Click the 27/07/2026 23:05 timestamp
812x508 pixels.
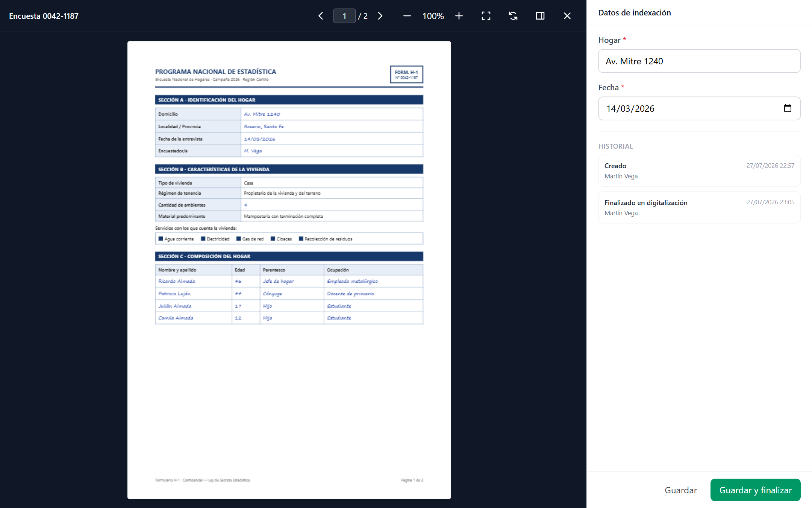point(770,202)
